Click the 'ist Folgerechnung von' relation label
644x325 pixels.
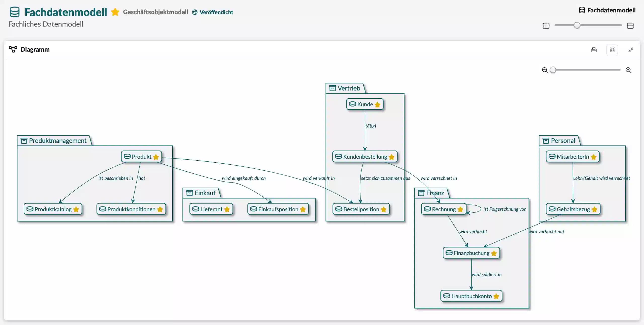(x=505, y=209)
